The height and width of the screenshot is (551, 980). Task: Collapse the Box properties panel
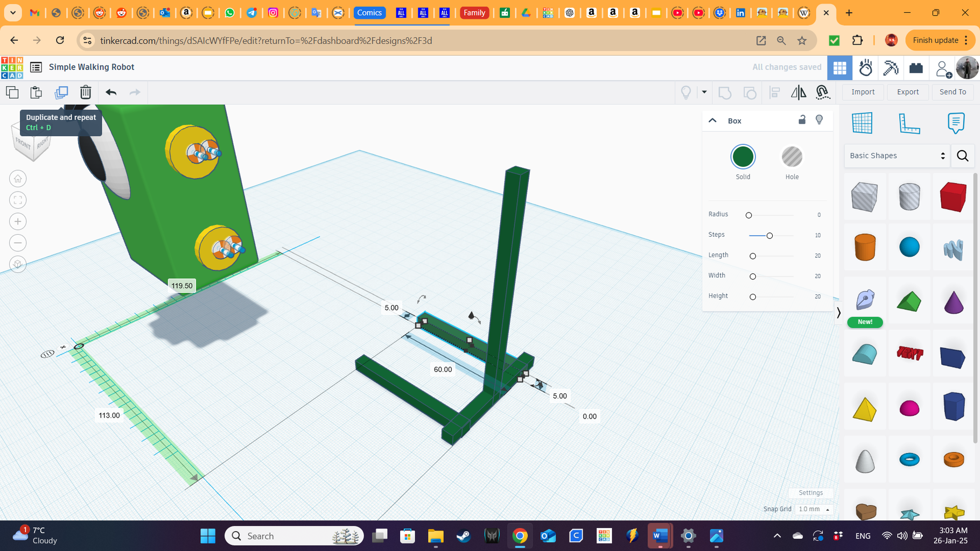click(x=712, y=121)
